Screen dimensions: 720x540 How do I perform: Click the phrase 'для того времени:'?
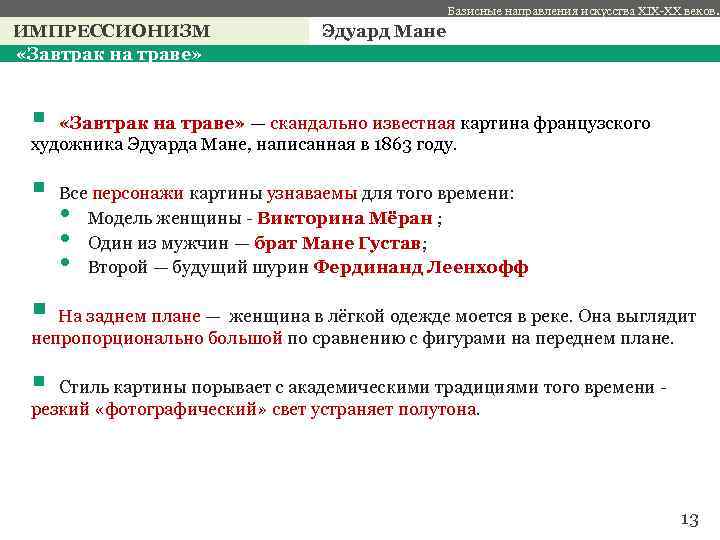point(438,193)
